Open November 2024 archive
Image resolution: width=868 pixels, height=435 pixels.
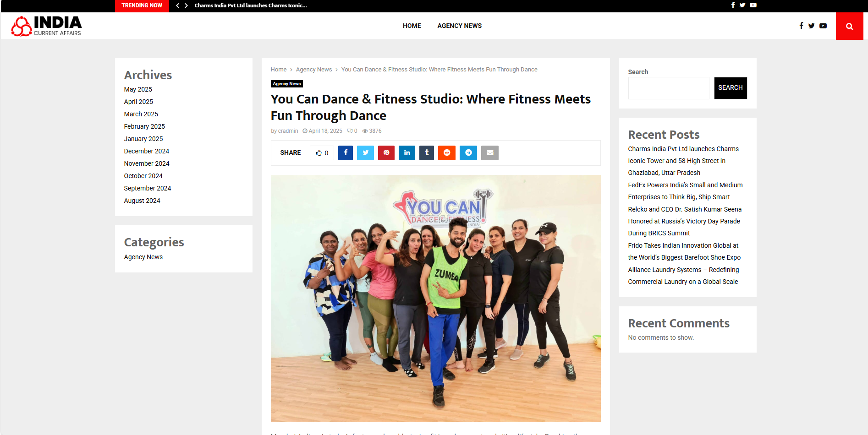click(x=147, y=163)
